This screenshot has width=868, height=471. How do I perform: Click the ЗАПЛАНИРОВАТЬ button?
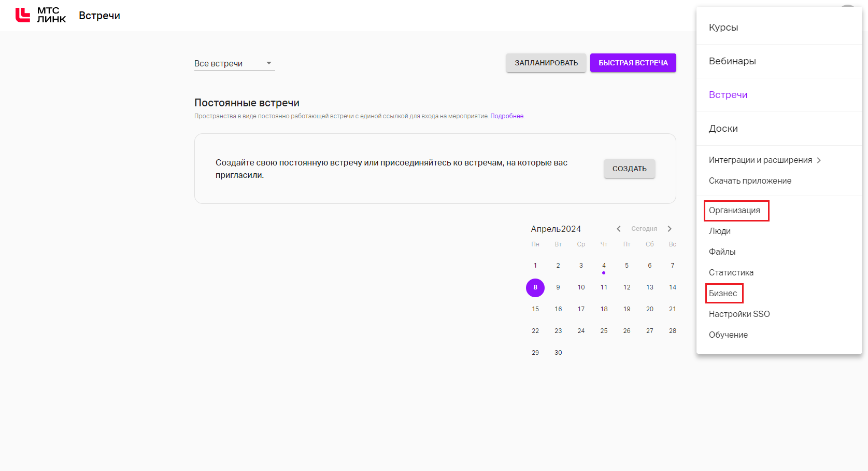click(x=546, y=63)
